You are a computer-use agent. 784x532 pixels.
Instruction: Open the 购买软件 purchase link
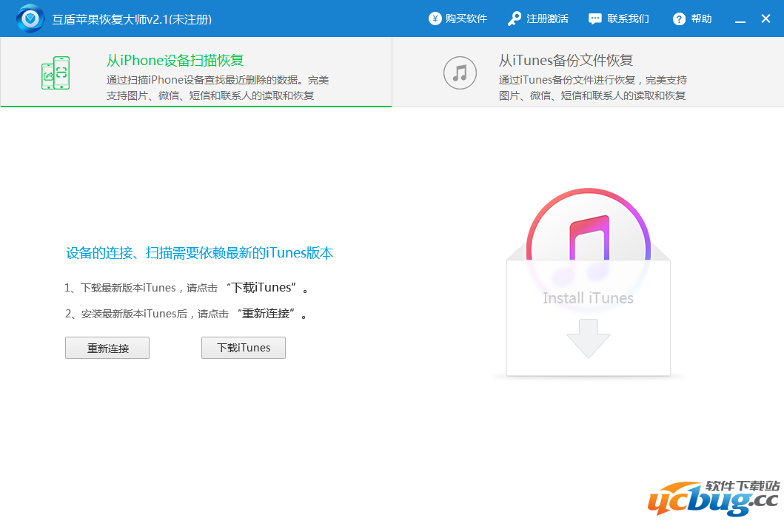point(466,18)
